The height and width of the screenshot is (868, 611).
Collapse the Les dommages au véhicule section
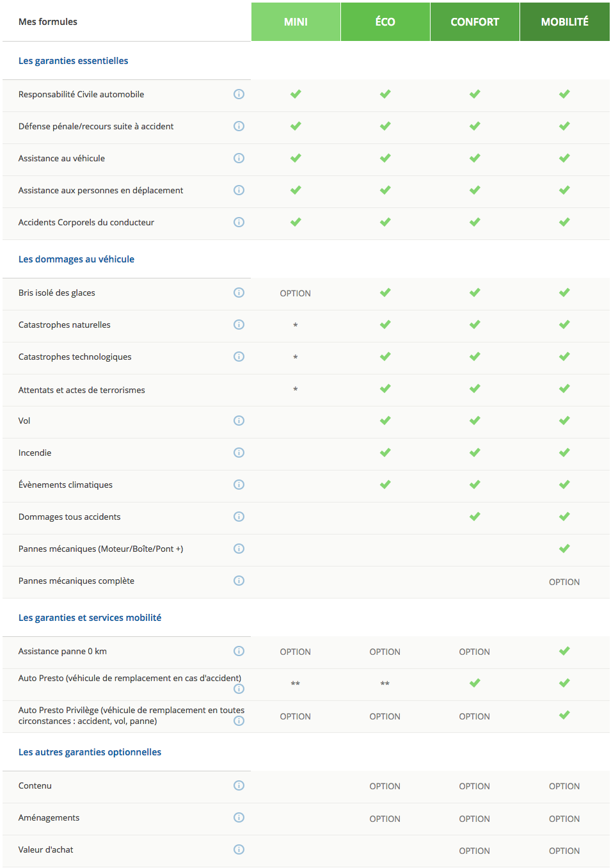[x=76, y=259]
